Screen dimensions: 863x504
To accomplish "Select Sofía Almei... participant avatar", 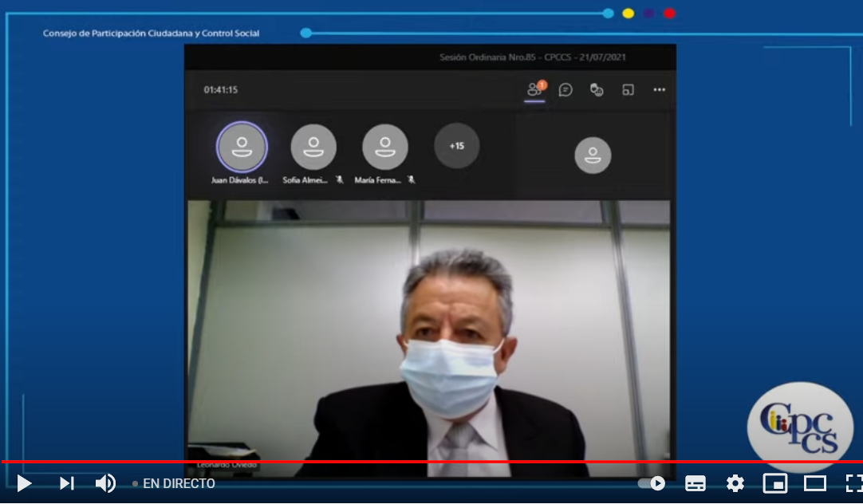I will coord(313,147).
